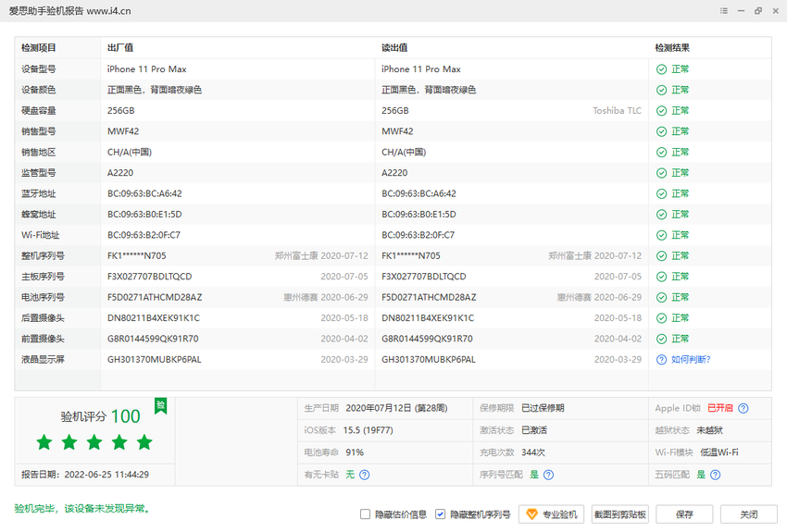Image resolution: width=787 pixels, height=532 pixels.
Task: Click the green check icon for 蜂窝地址
Action: pos(661,214)
